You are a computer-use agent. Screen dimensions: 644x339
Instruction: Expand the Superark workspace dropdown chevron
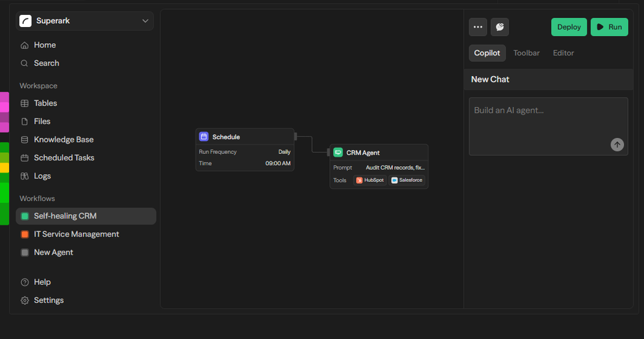point(145,21)
